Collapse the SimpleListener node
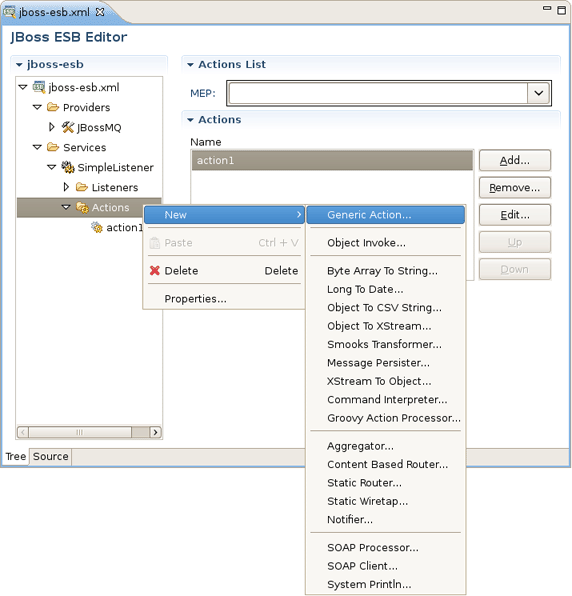This screenshot has height=596, width=572. pyautogui.click(x=51, y=167)
